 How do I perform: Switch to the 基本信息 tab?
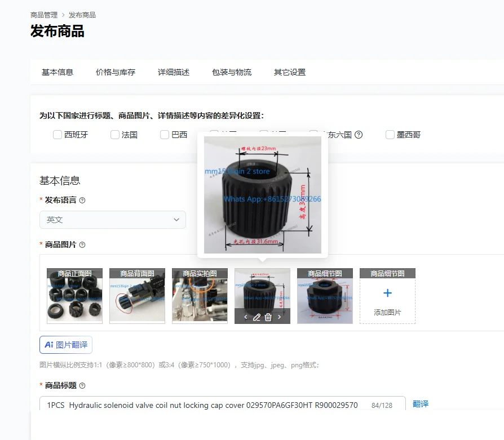click(x=58, y=72)
